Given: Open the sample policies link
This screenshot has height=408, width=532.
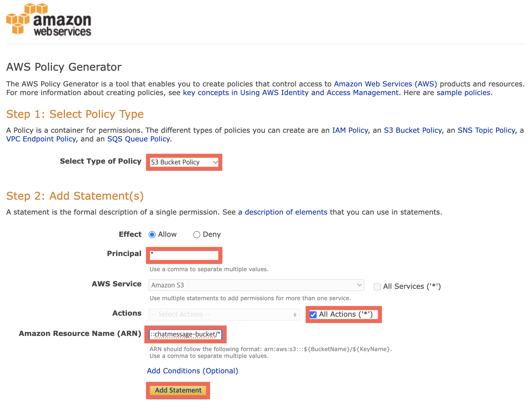Looking at the screenshot, I should (x=464, y=93).
